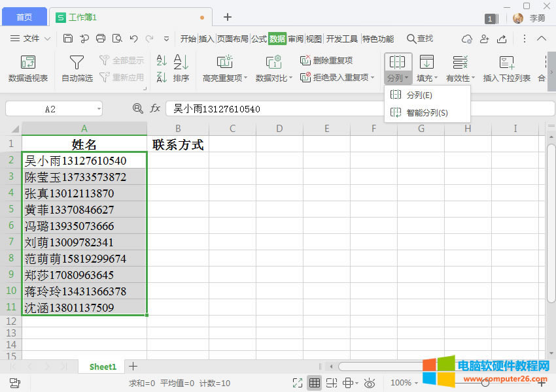Toggle eye protection mode in status bar
Viewport: 556px width, 392px height.
[370, 383]
